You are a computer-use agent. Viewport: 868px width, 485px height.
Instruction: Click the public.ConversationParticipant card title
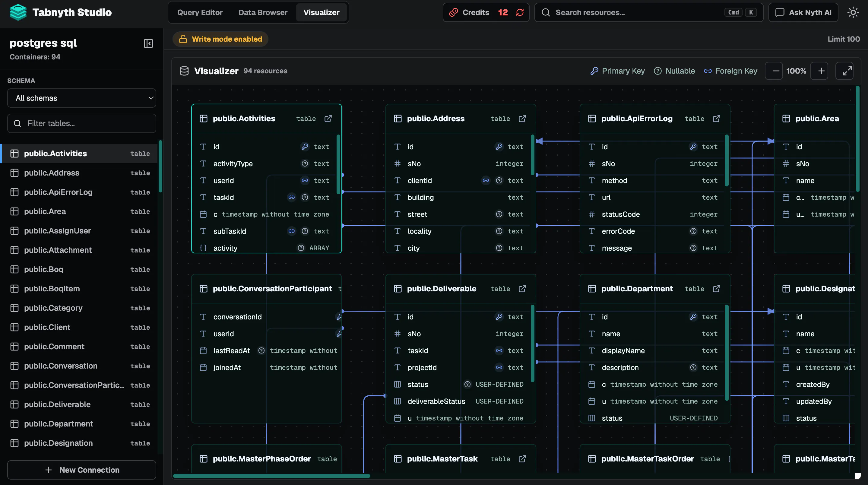click(x=272, y=289)
